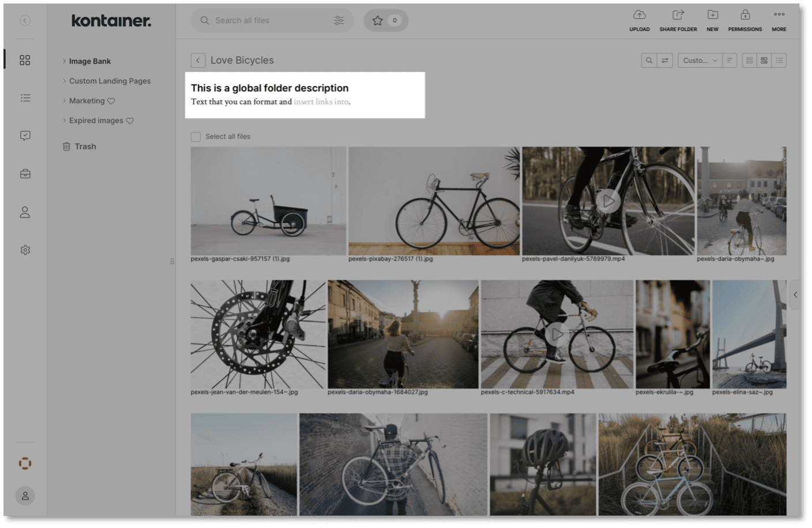The image size is (812, 528).
Task: Click the orange lifebuoy help icon
Action: coord(25,463)
